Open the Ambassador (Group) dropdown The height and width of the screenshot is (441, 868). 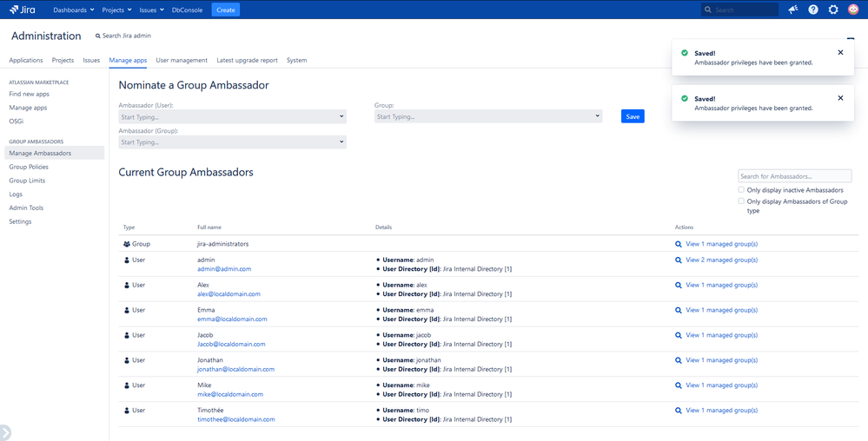233,142
